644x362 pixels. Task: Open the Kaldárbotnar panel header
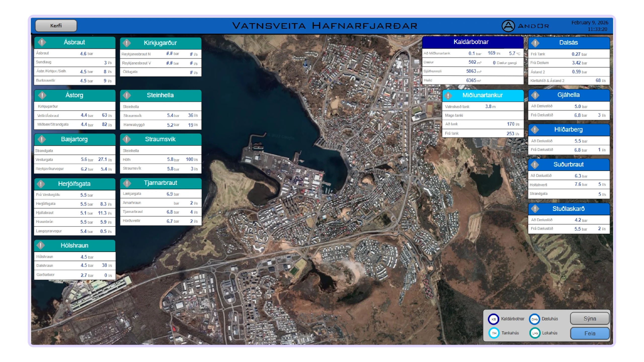(x=473, y=42)
